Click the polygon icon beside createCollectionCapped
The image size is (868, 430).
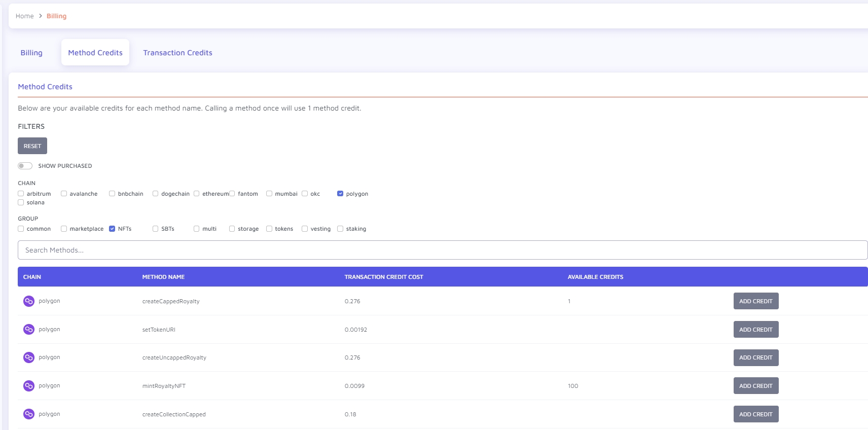[29, 414]
